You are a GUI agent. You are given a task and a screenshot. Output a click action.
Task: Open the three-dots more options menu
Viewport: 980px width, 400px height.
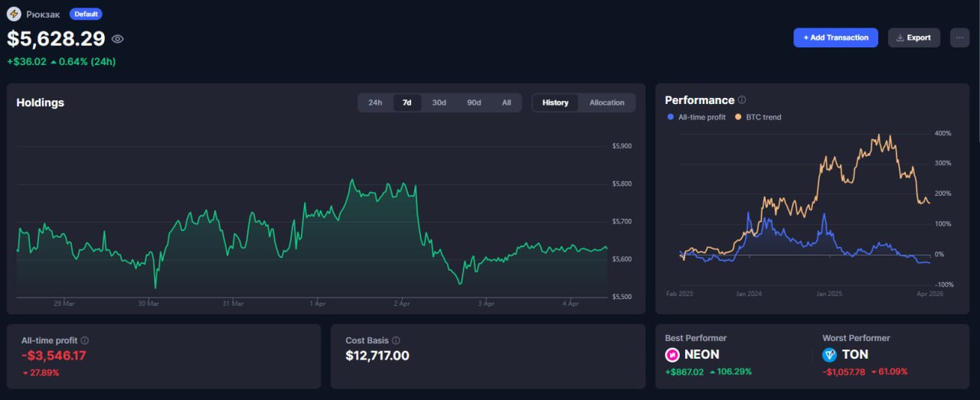(x=959, y=37)
